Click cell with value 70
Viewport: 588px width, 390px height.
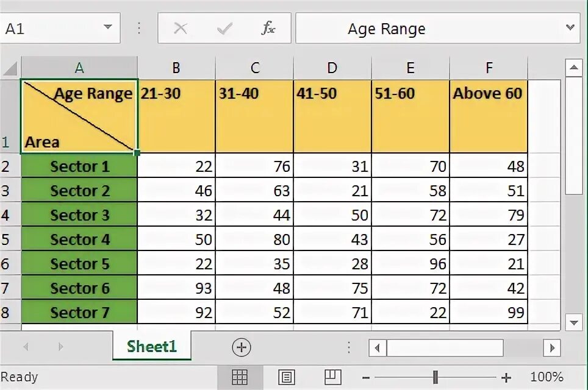coord(411,166)
